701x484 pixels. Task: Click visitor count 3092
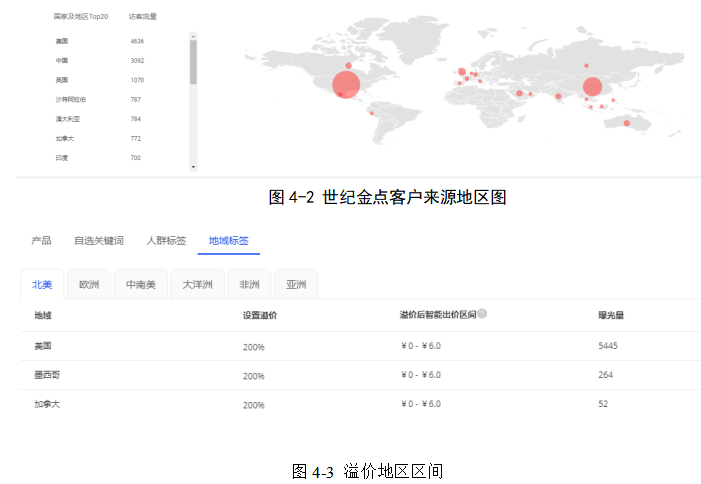coord(137,60)
